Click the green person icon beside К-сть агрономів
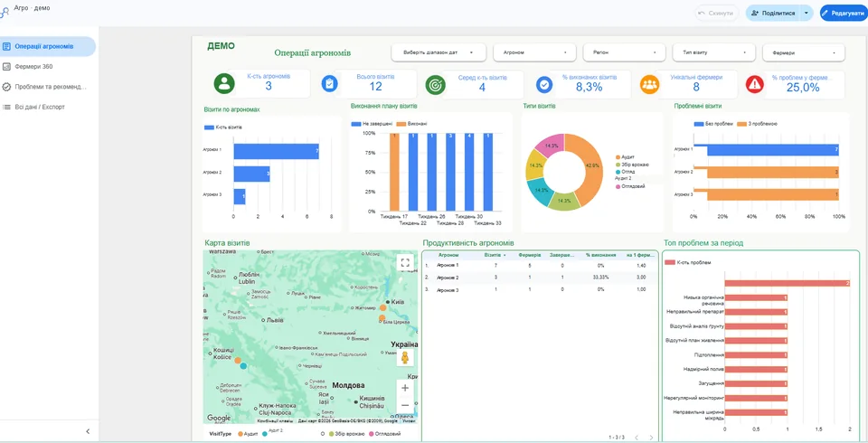 point(224,83)
